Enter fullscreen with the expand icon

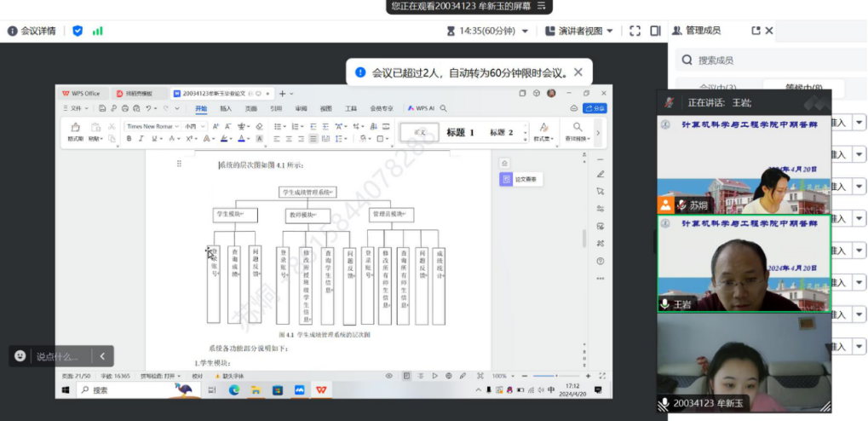click(x=635, y=31)
